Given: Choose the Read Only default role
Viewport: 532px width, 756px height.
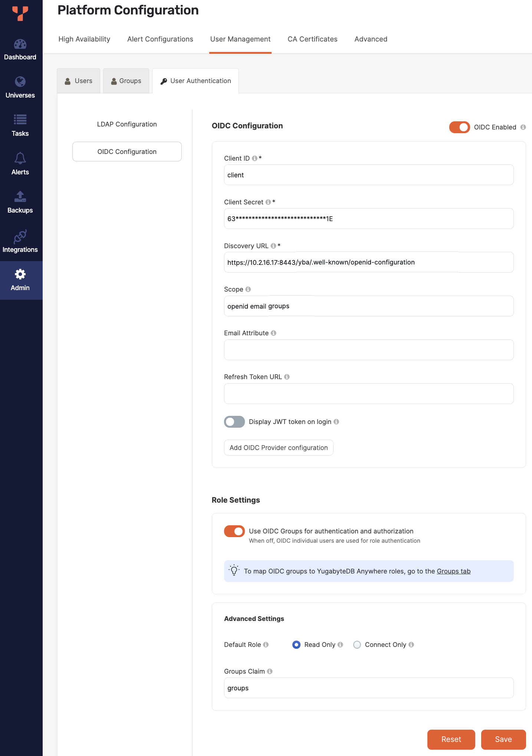Looking at the screenshot, I should pos(296,645).
